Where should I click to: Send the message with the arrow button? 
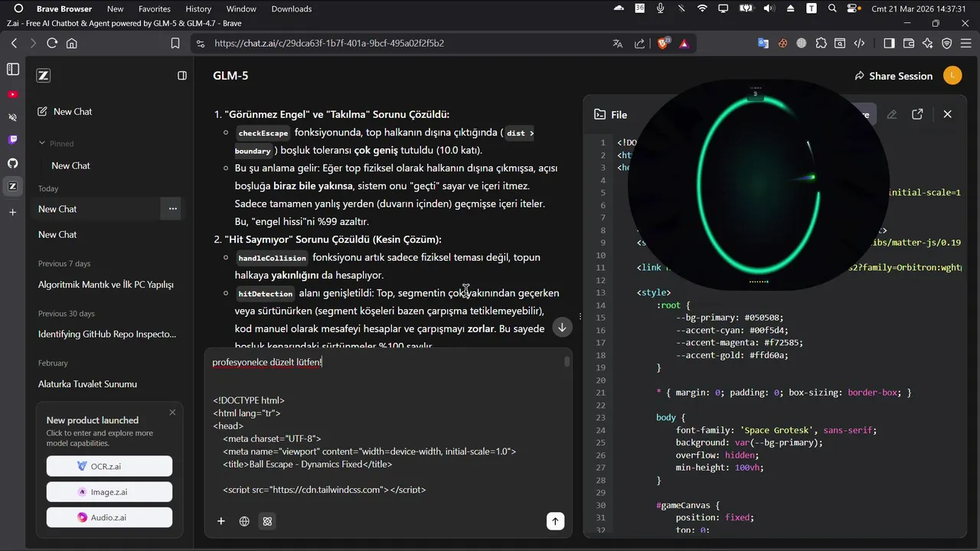[x=555, y=521]
